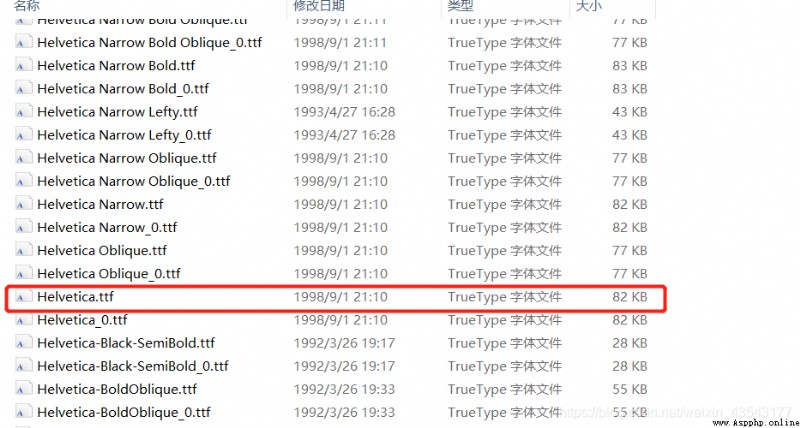The image size is (800, 428).
Task: Select Helvetica-Black-SemiBold_0.ttf file name
Action: [133, 366]
